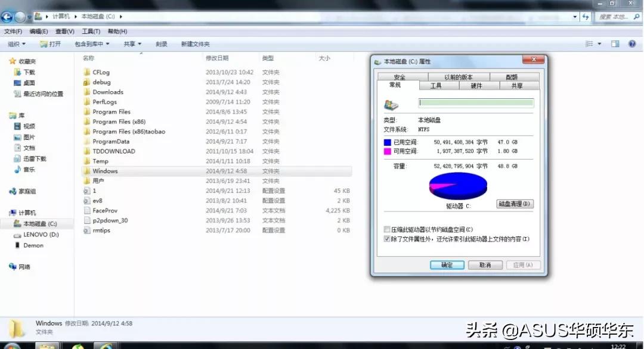Enable the 压缩此驱动器以节约磁盘空间 checkbox
The height and width of the screenshot is (349, 644).
click(387, 229)
